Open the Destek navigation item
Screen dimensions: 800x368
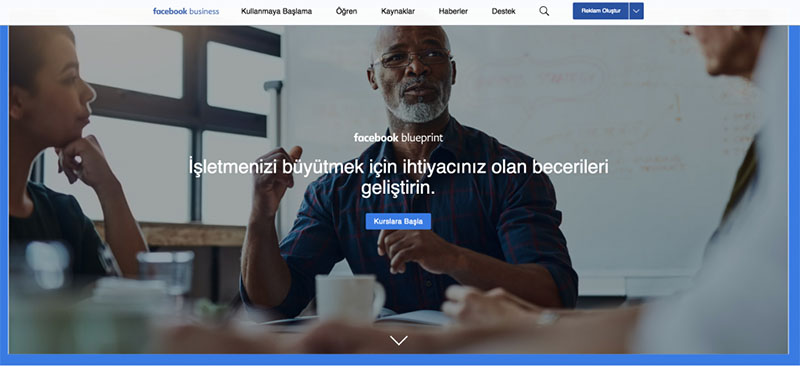504,11
